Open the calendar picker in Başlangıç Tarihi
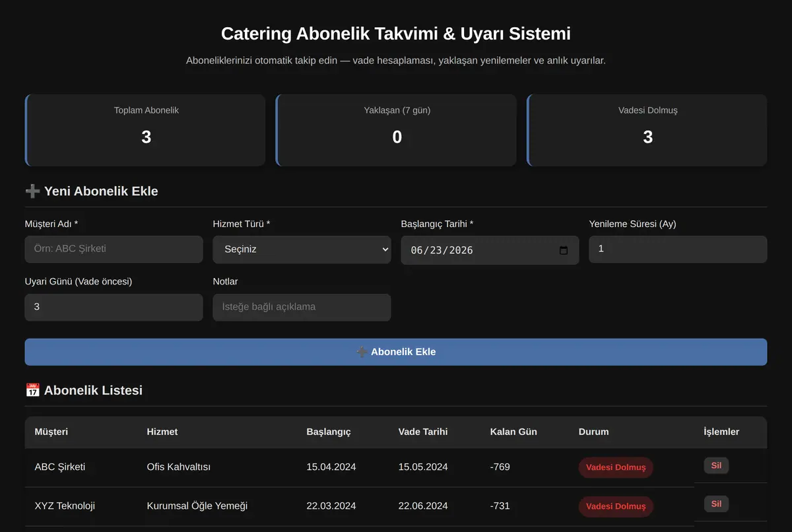Screen dimensions: 792x532 [x=563, y=250]
